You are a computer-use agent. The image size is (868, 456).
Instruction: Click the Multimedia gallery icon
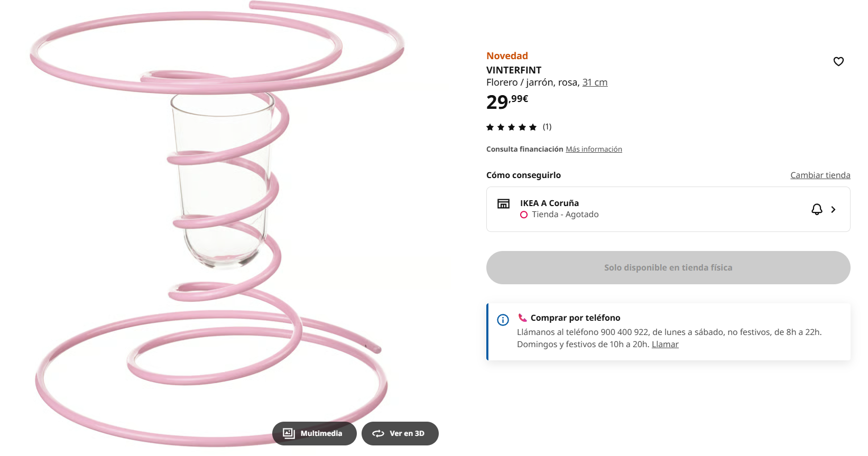pos(289,433)
